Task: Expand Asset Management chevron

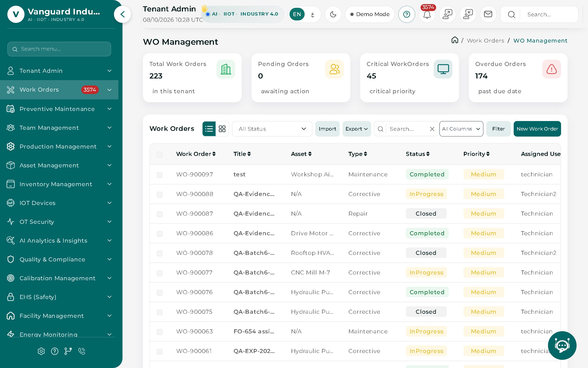Action: pos(109,165)
